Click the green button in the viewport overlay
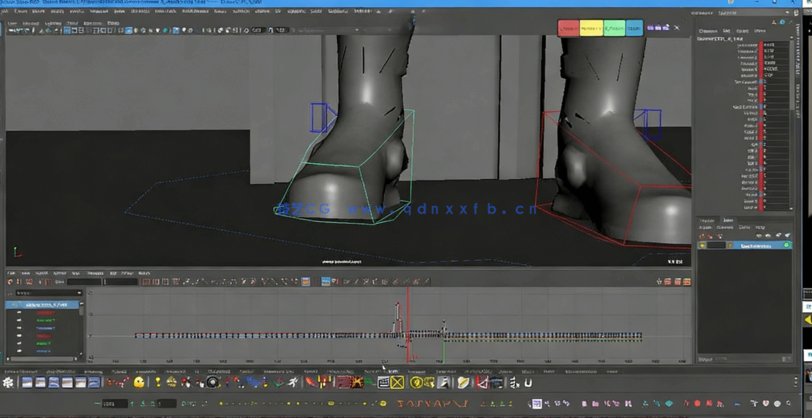The width and height of the screenshot is (812, 418). tap(613, 28)
